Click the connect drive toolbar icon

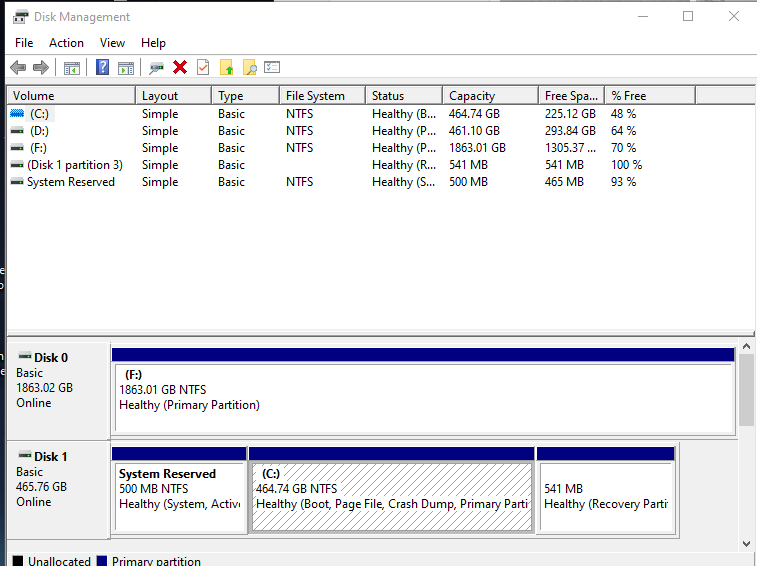coord(156,68)
